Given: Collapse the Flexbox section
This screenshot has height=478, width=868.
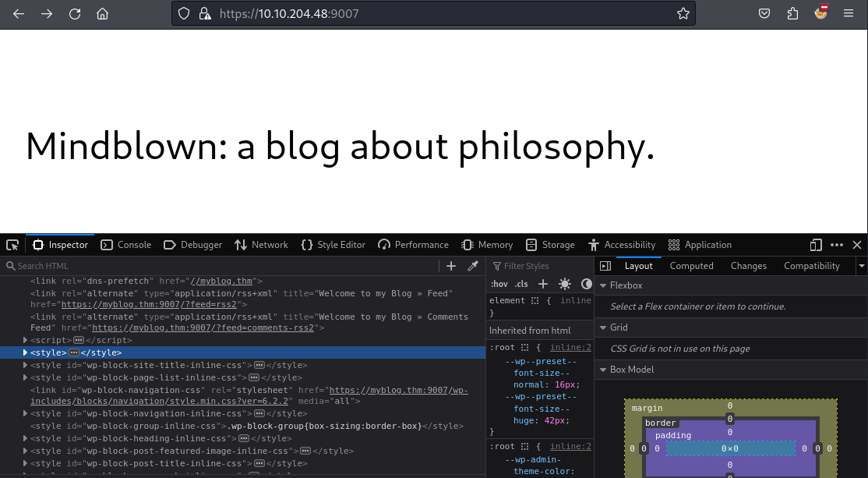Looking at the screenshot, I should (604, 285).
